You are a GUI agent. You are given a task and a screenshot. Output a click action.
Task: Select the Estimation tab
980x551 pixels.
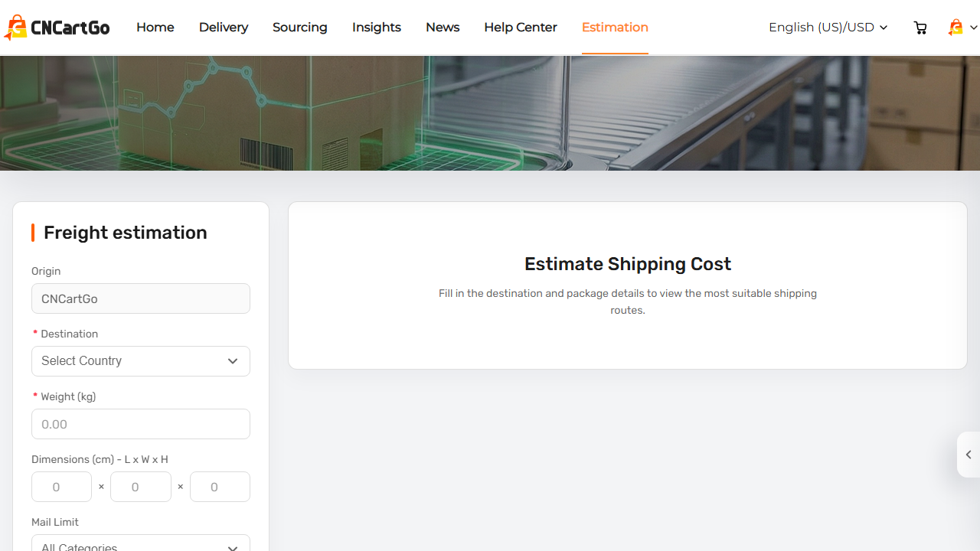pyautogui.click(x=615, y=28)
